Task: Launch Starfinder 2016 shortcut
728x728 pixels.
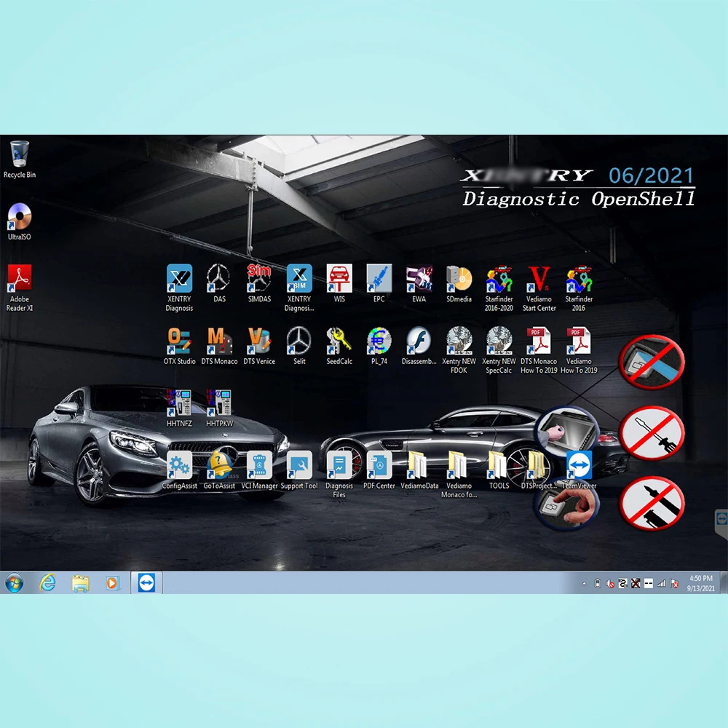Action: tap(579, 288)
